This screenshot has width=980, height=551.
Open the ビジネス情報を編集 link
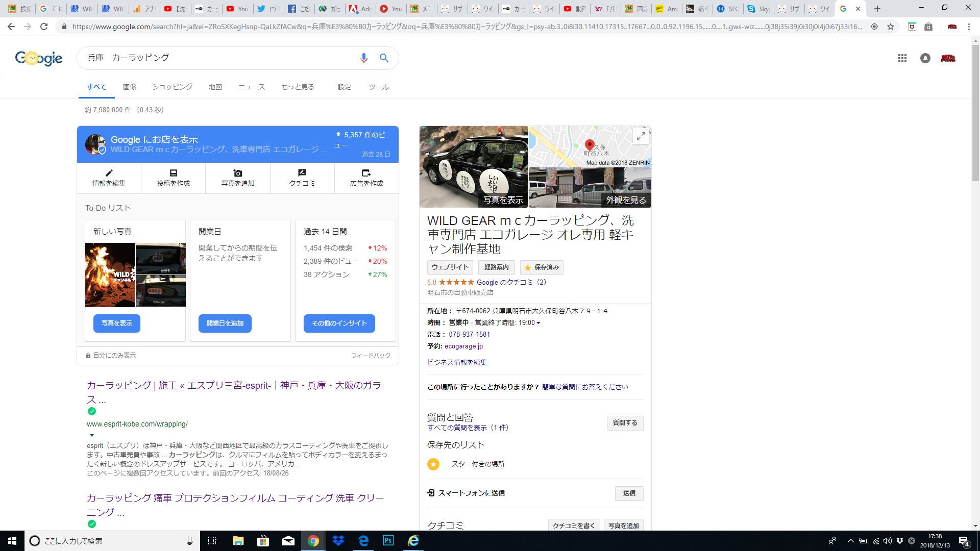click(x=457, y=362)
